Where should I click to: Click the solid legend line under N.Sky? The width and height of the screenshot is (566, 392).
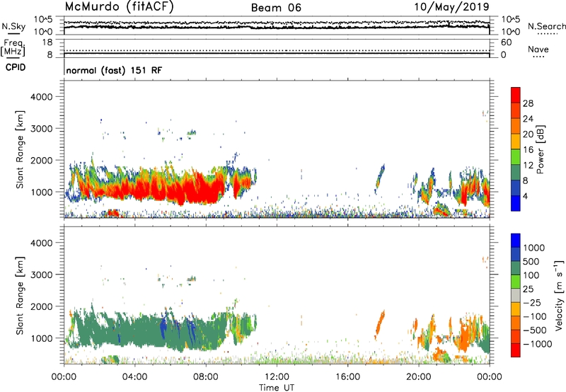point(13,34)
